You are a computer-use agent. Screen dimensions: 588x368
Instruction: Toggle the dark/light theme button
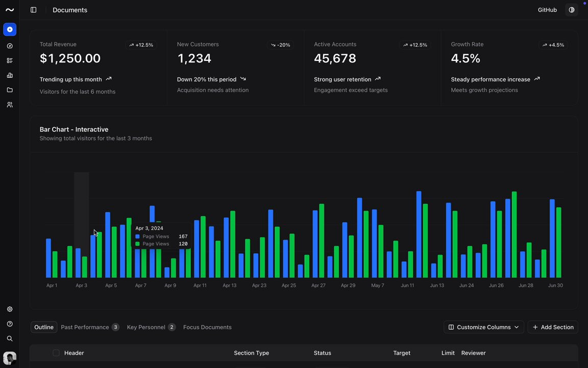click(x=572, y=10)
